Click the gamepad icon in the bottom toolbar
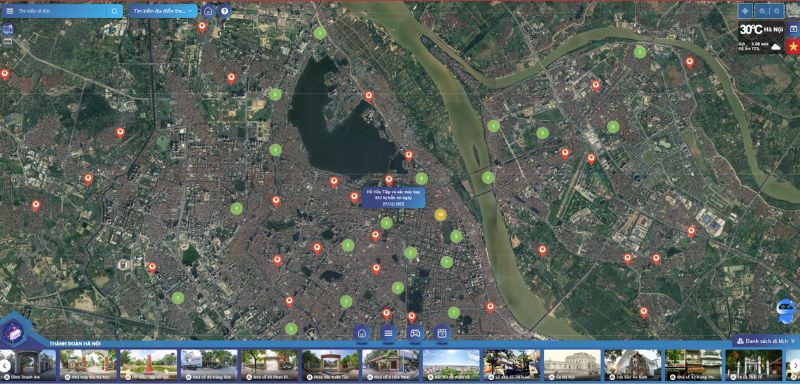This screenshot has height=384, width=800. click(415, 333)
